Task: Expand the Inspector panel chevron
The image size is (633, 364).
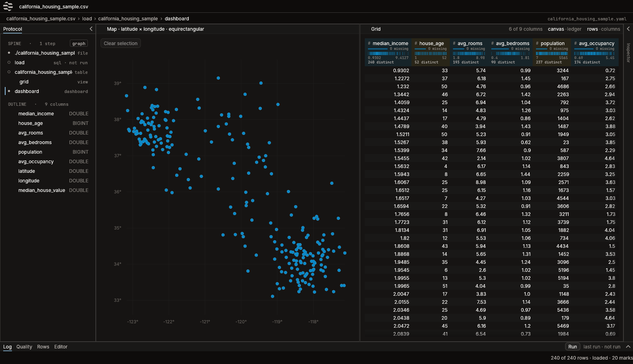Action: 628,29
